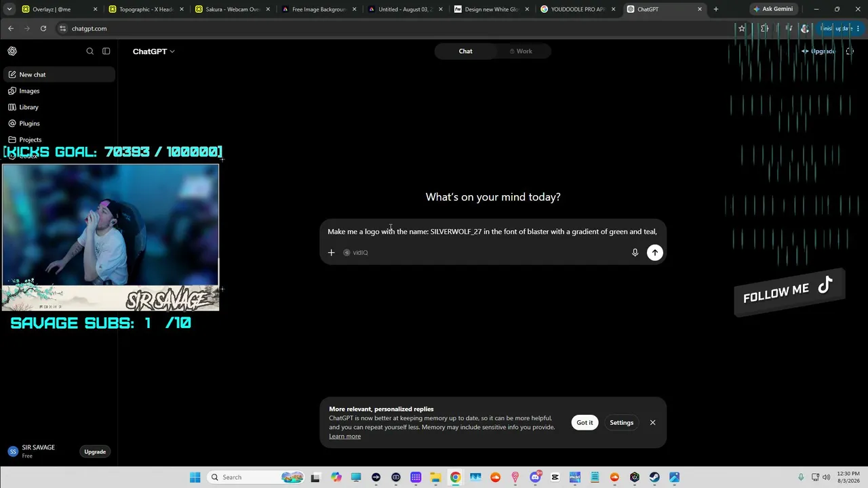
Task: Click the browser forward arrow
Action: 27,28
